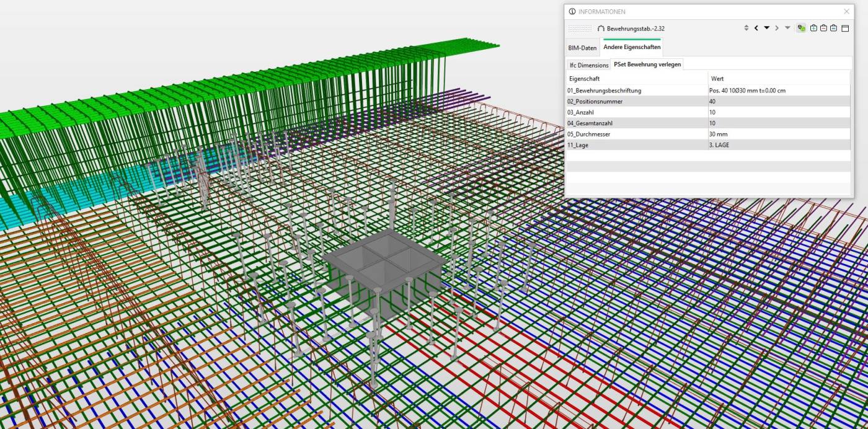Switch to the BIM-Daten tab
868x429 pixels.
(x=582, y=48)
